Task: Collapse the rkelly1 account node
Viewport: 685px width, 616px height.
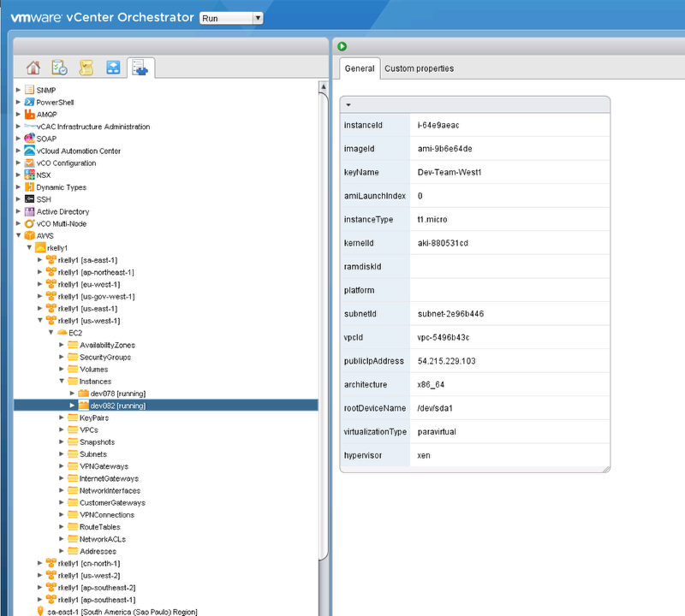Action: click(29, 247)
